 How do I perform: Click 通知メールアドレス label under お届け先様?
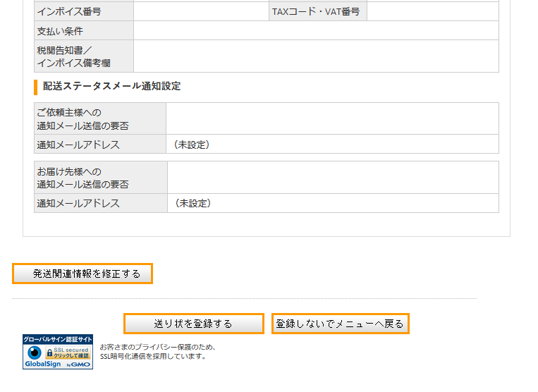pyautogui.click(x=78, y=203)
